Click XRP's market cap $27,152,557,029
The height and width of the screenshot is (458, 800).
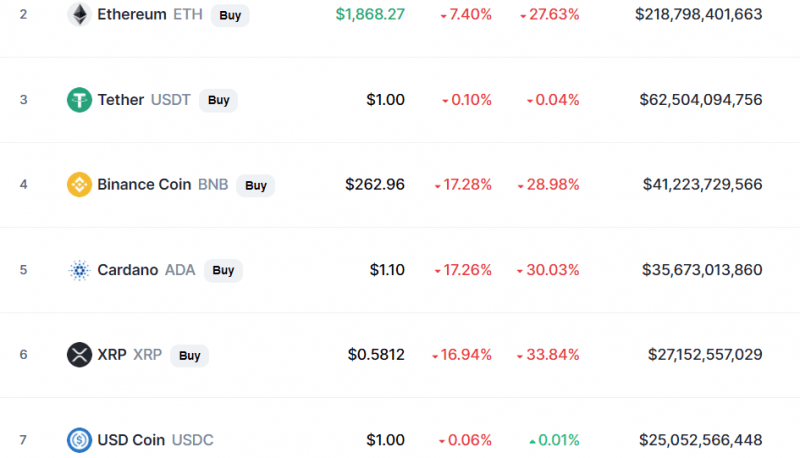(x=705, y=354)
